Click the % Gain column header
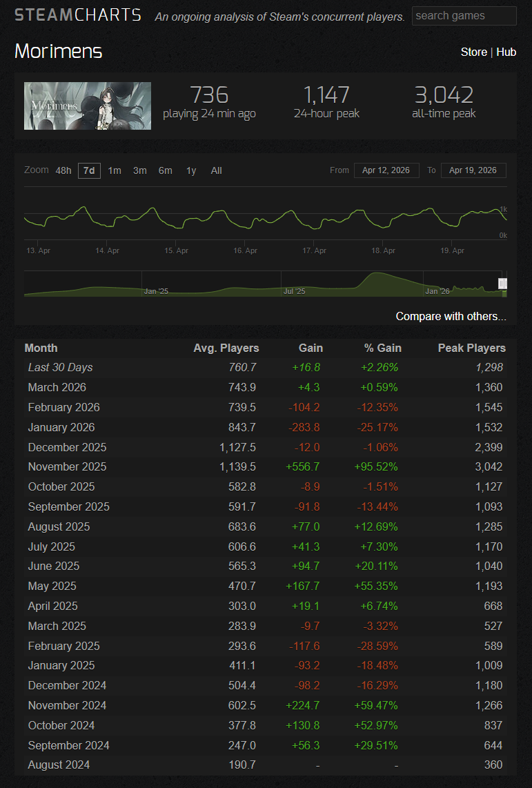This screenshot has width=532, height=788. pos(382,348)
